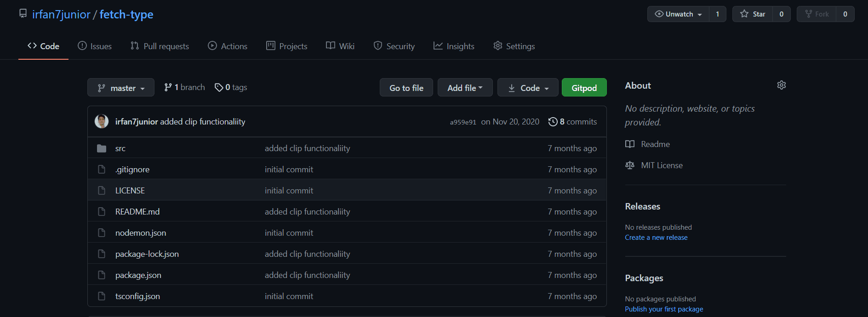The image size is (868, 317).
Task: Open package.json row's commit message
Action: tap(307, 275)
